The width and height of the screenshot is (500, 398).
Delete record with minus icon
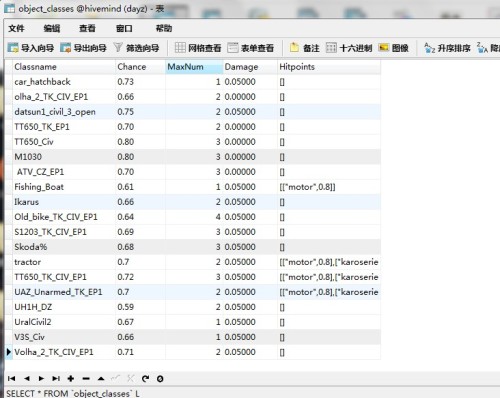(x=86, y=379)
